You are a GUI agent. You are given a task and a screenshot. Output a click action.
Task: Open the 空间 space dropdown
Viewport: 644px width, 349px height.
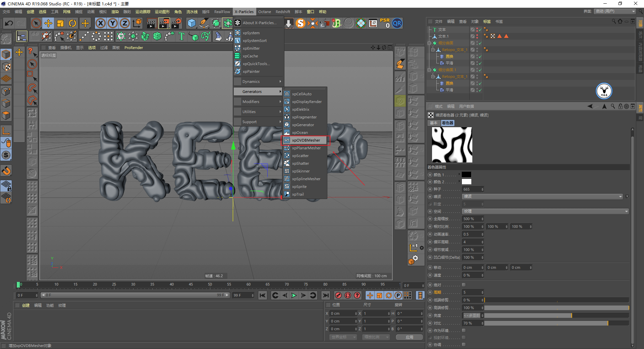545,211
